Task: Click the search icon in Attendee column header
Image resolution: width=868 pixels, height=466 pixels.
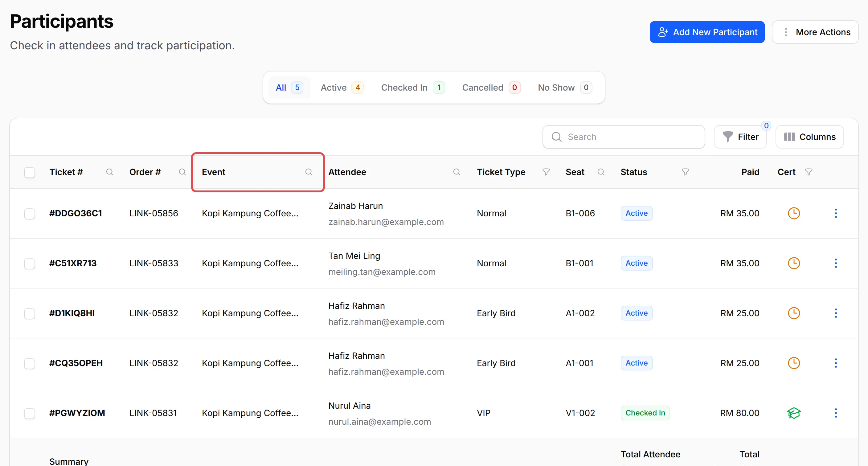Action: (x=457, y=172)
